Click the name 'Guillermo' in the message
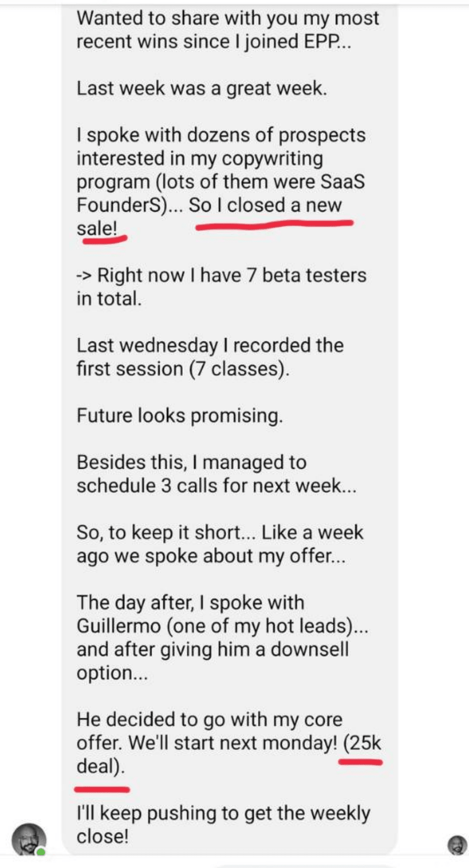The height and width of the screenshot is (868, 469). point(118,626)
